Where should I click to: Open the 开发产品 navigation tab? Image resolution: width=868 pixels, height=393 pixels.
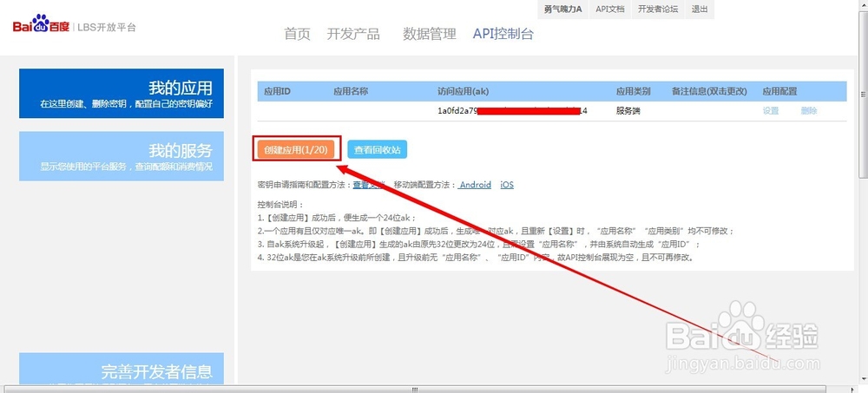[353, 34]
